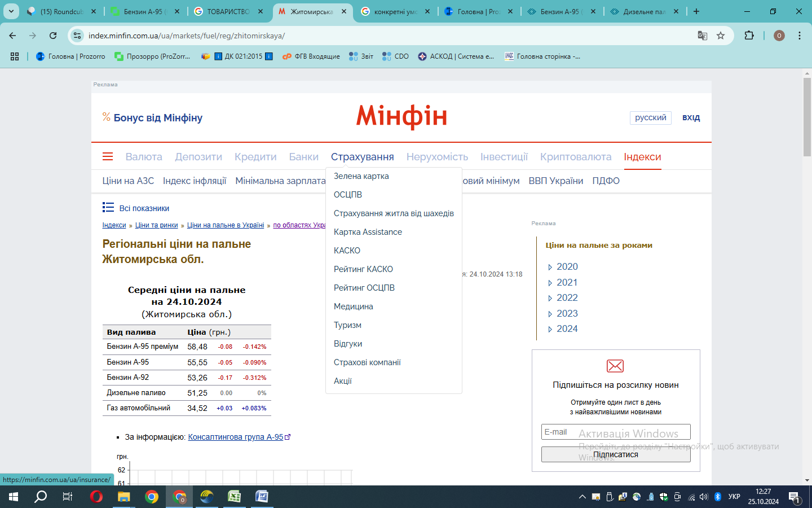Open Excel from the taskbar
The image size is (812, 508).
(x=234, y=497)
